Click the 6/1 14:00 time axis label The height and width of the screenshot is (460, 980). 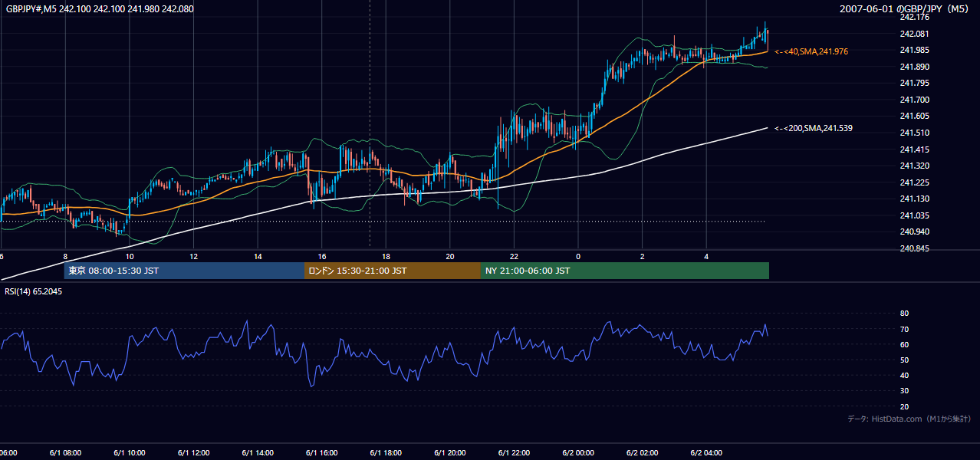click(258, 453)
